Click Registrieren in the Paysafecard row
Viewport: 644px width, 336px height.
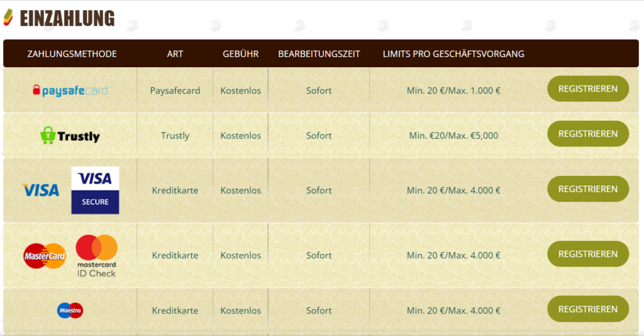[588, 89]
